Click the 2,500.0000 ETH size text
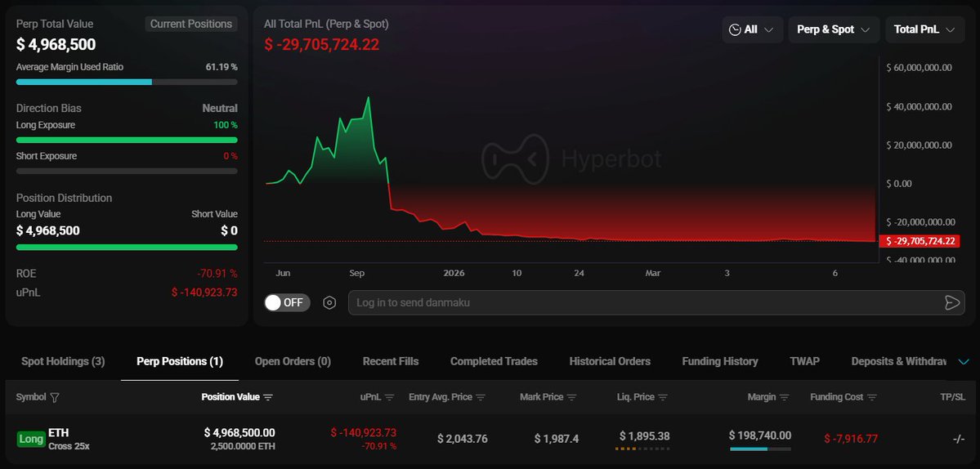Screen dimensions: 980x469 [x=243, y=446]
